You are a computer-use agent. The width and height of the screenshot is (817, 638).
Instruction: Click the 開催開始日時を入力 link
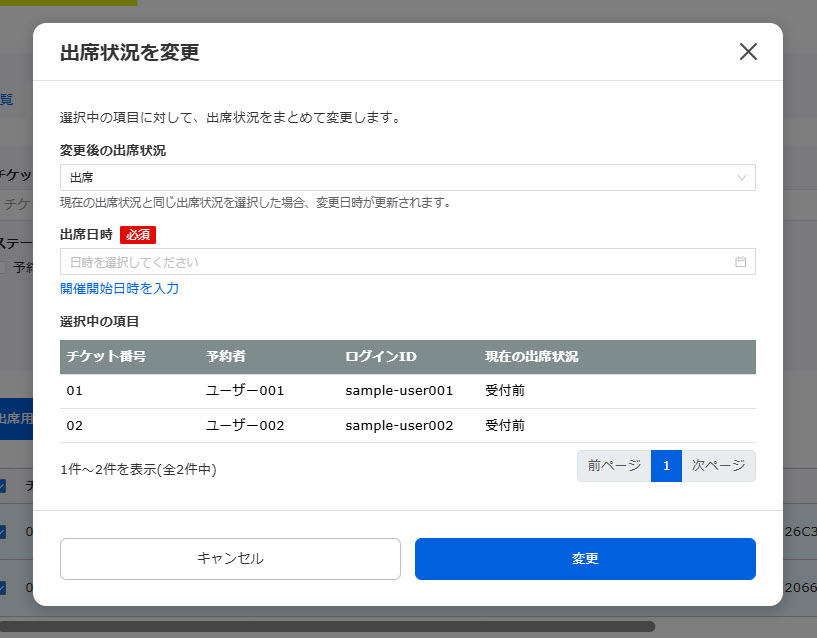[119, 288]
